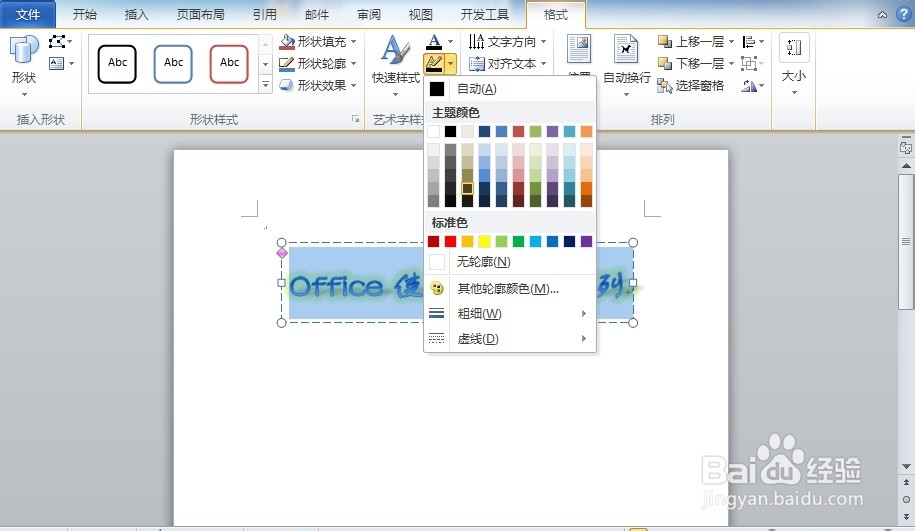This screenshot has width=915, height=531.
Task: Open More Outline Colors (其他轮廓颜色)
Action: coord(510,288)
